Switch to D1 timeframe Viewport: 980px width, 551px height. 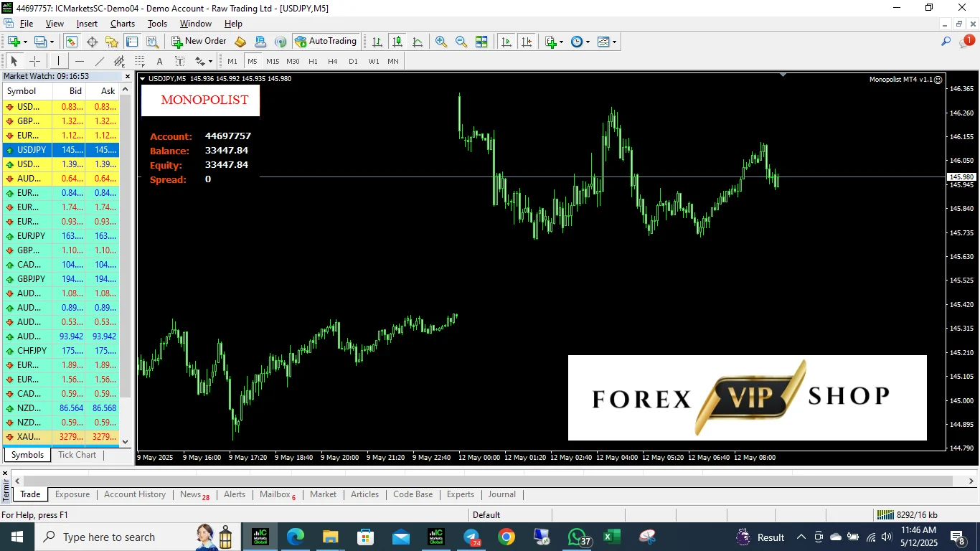point(353,61)
